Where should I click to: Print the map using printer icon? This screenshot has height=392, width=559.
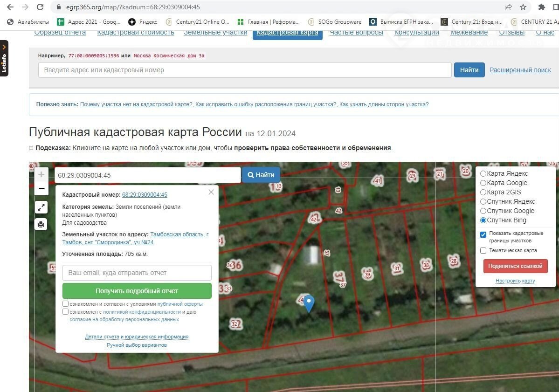click(41, 225)
